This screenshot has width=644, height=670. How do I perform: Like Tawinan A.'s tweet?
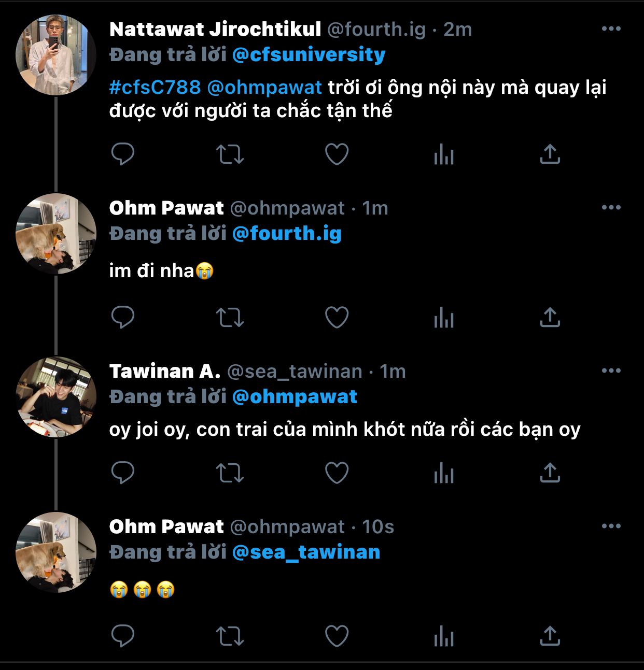tap(337, 473)
